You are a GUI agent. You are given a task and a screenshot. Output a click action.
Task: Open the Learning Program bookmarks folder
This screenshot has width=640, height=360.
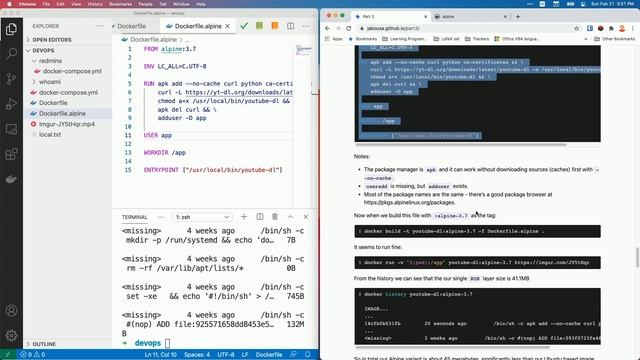[x=404, y=39]
